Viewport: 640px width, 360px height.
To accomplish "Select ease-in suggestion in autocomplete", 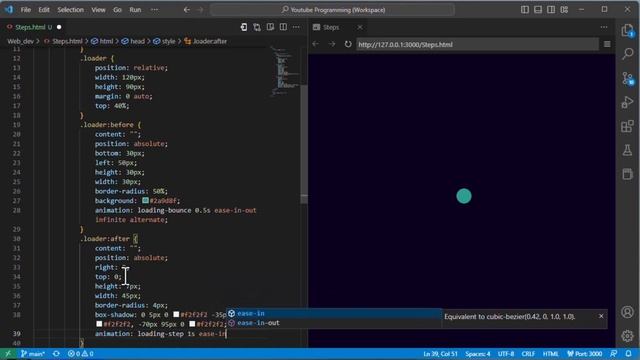I will [334, 313].
